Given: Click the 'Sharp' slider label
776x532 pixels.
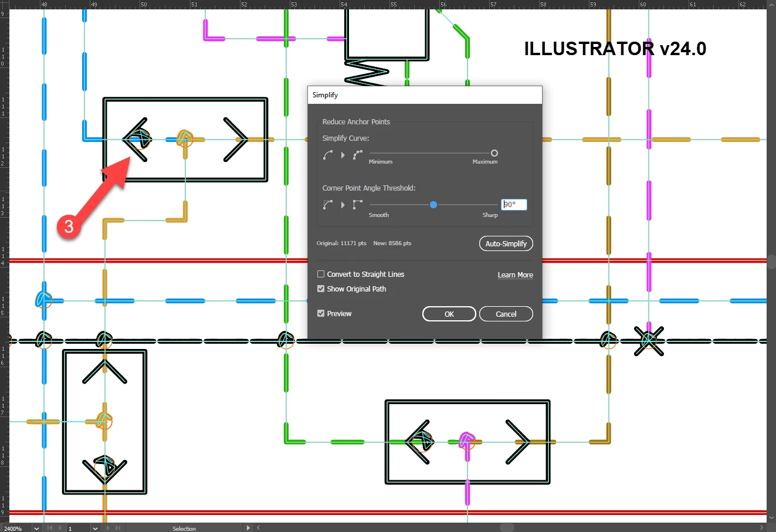Looking at the screenshot, I should 490,215.
